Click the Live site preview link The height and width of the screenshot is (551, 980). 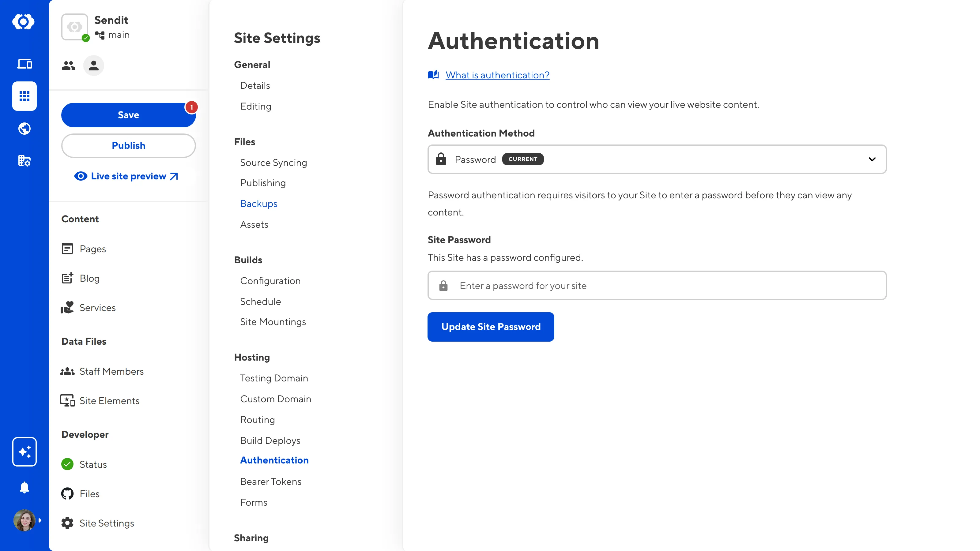click(128, 176)
